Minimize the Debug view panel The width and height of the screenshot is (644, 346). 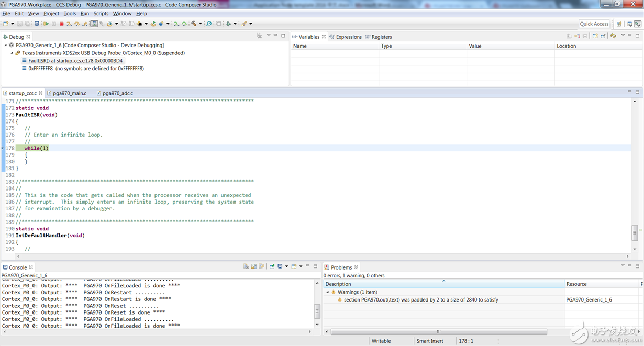point(276,36)
